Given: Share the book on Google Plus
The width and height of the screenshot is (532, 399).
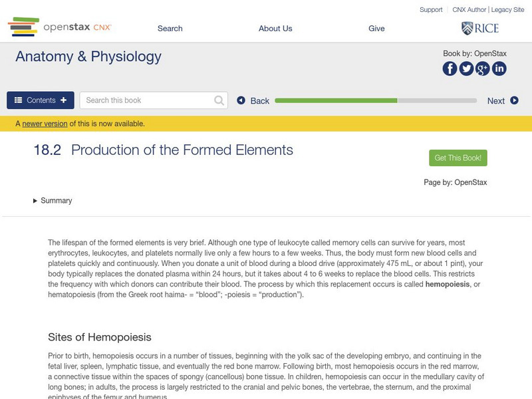Looking at the screenshot, I should pyautogui.click(x=482, y=68).
